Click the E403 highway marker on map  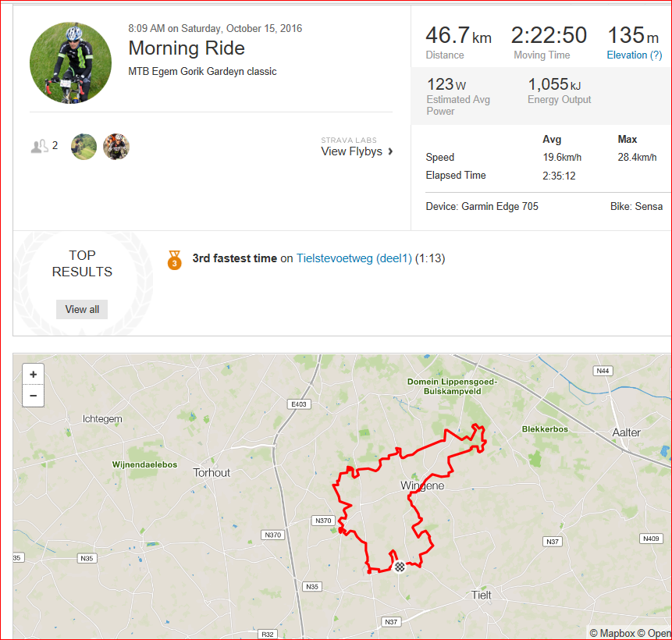pos(299,404)
